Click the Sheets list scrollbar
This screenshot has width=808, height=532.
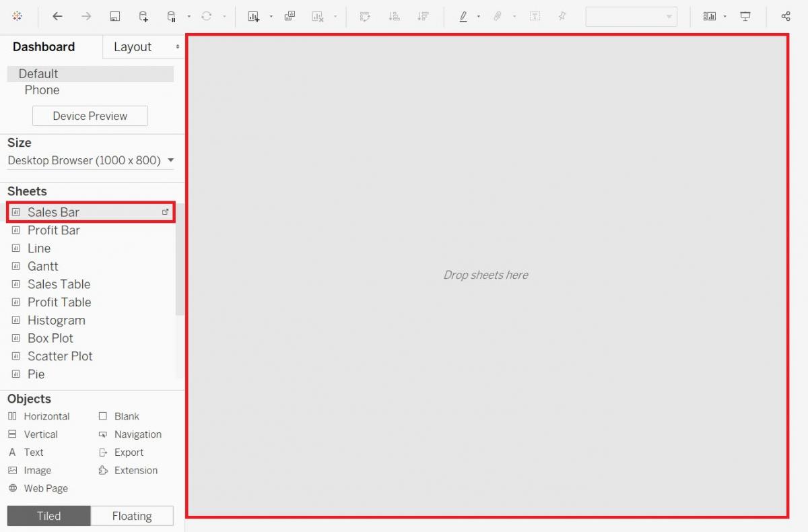(179, 259)
